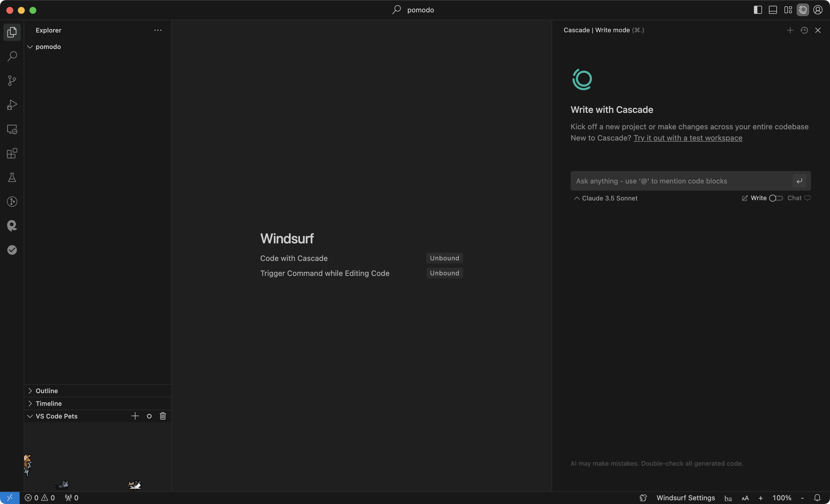
Task: Expand the Outline section
Action: (x=47, y=391)
